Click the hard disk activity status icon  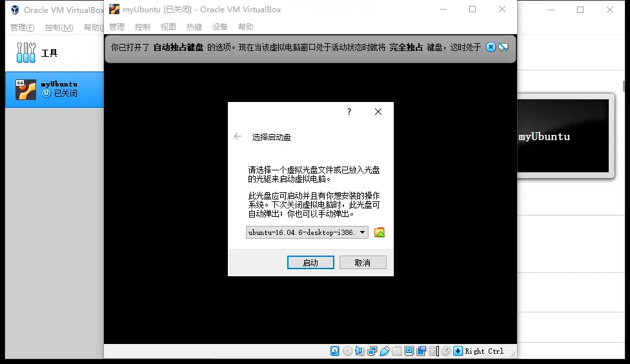click(335, 351)
